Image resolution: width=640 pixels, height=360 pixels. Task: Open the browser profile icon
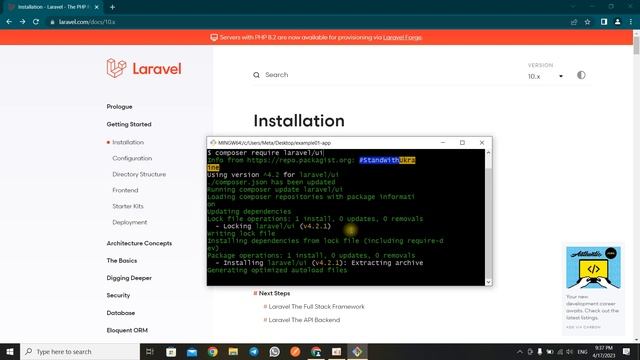618,22
